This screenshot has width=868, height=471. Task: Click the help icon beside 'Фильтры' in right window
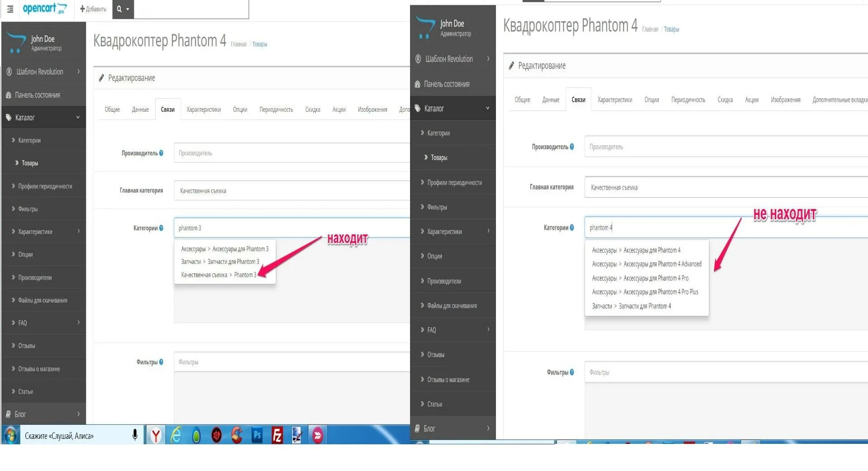[x=572, y=372]
